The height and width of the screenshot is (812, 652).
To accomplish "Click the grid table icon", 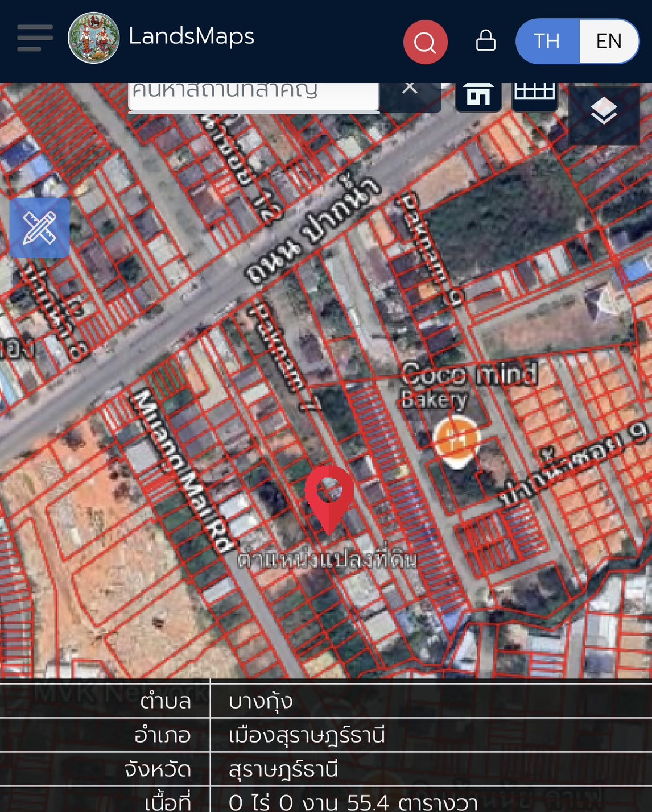I will click(534, 93).
